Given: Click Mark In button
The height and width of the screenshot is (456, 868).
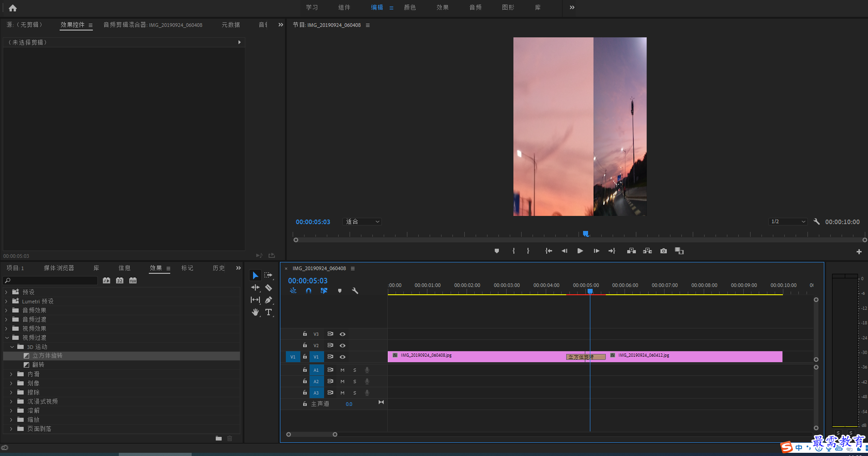Looking at the screenshot, I should click(513, 251).
